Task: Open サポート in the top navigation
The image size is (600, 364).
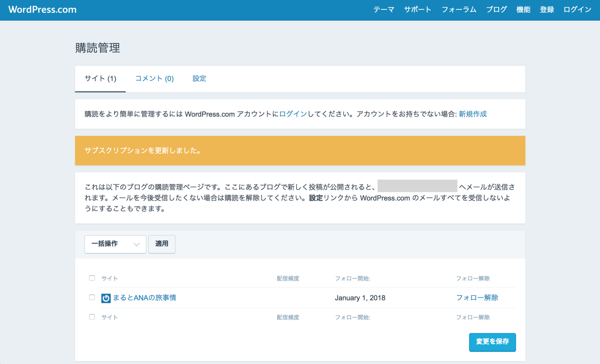Action: coord(418,10)
